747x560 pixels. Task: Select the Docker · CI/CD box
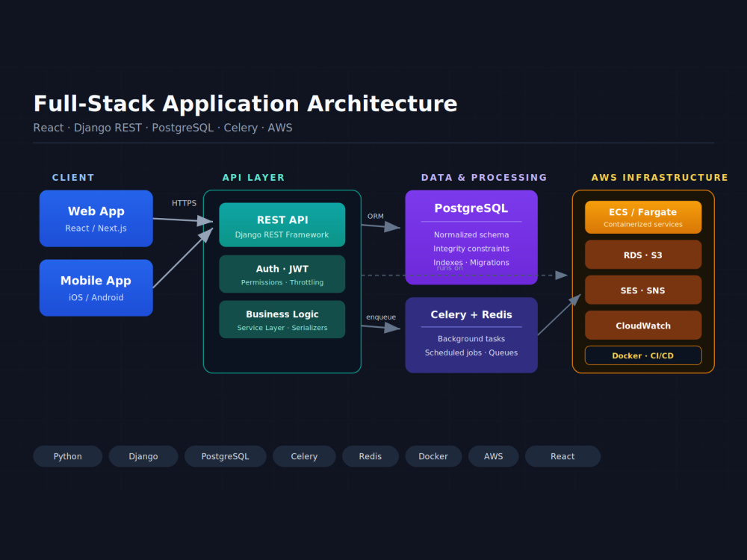coord(643,355)
